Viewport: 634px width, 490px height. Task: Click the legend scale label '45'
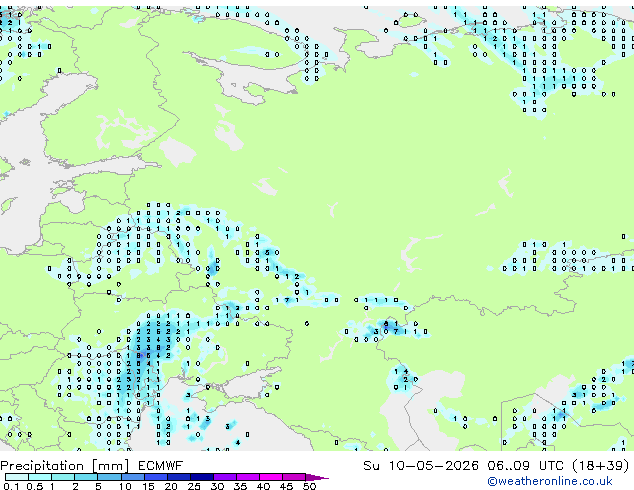pyautogui.click(x=286, y=486)
